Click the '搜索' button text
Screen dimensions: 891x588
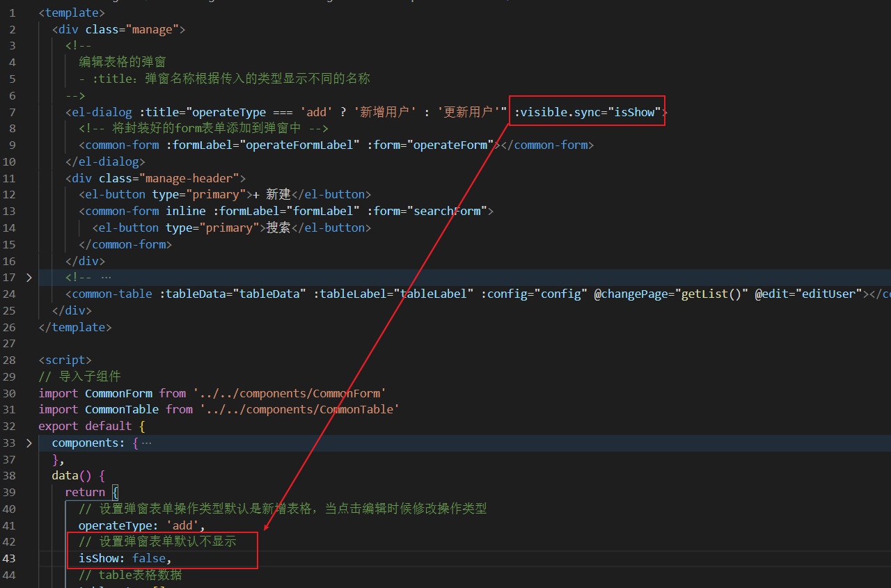click(278, 228)
